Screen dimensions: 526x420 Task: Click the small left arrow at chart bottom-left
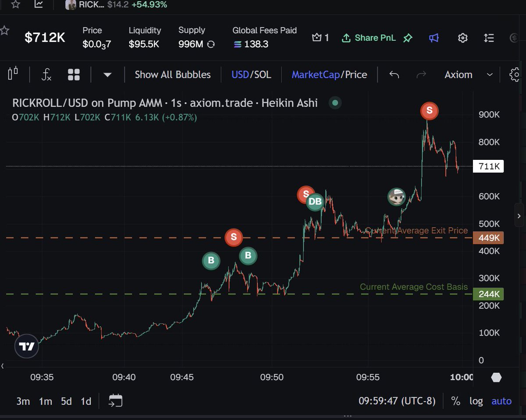[3, 366]
